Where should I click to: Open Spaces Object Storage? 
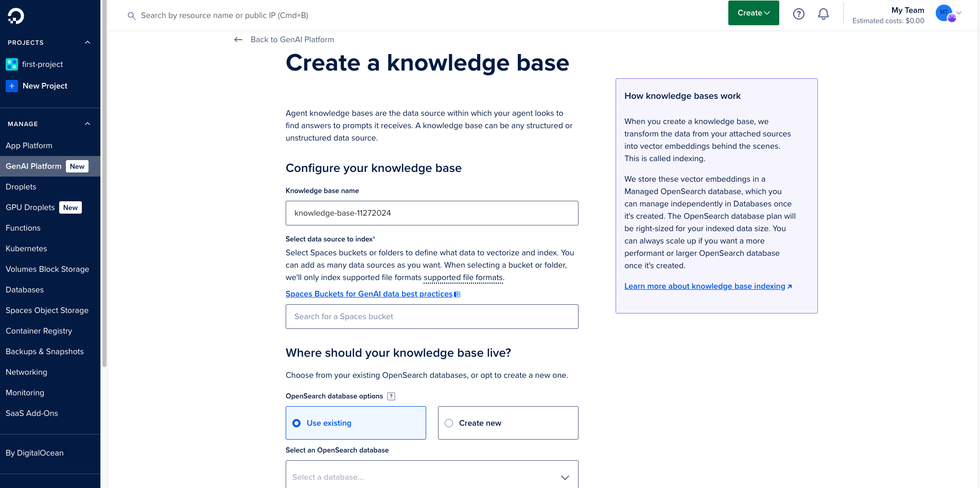click(x=47, y=310)
